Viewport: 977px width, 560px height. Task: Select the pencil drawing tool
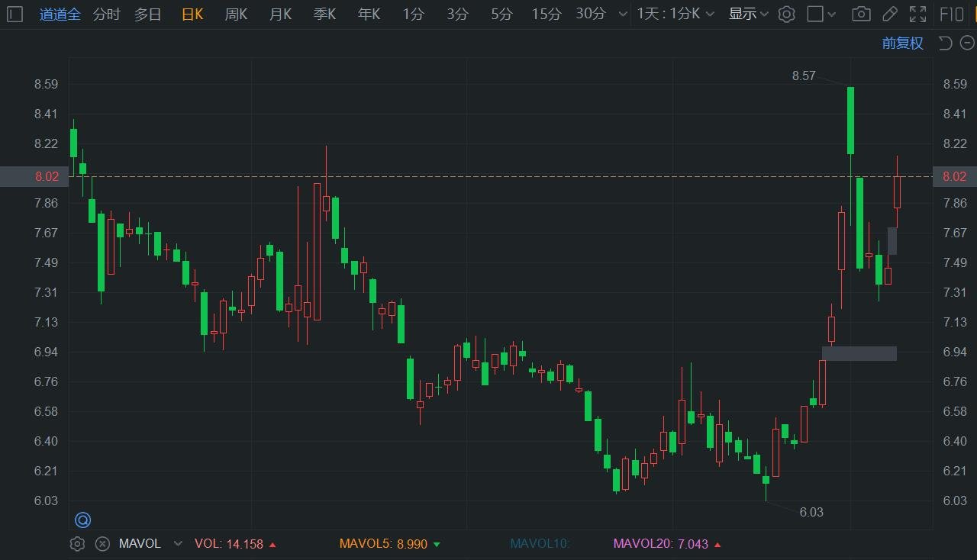tap(889, 14)
